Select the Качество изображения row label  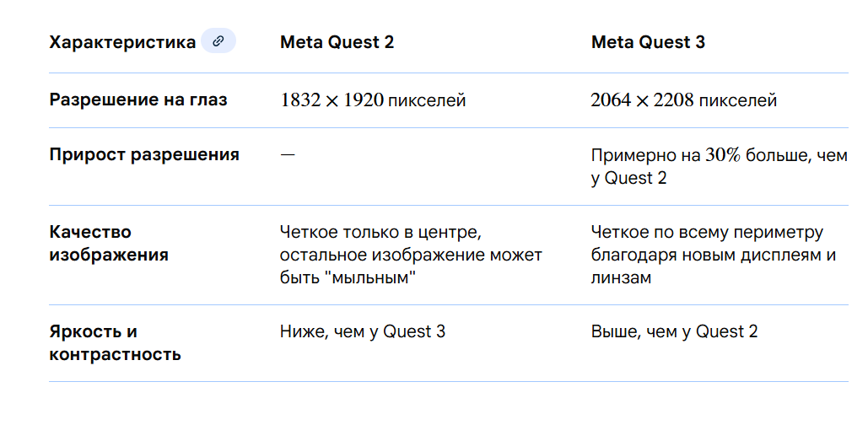tap(108, 243)
